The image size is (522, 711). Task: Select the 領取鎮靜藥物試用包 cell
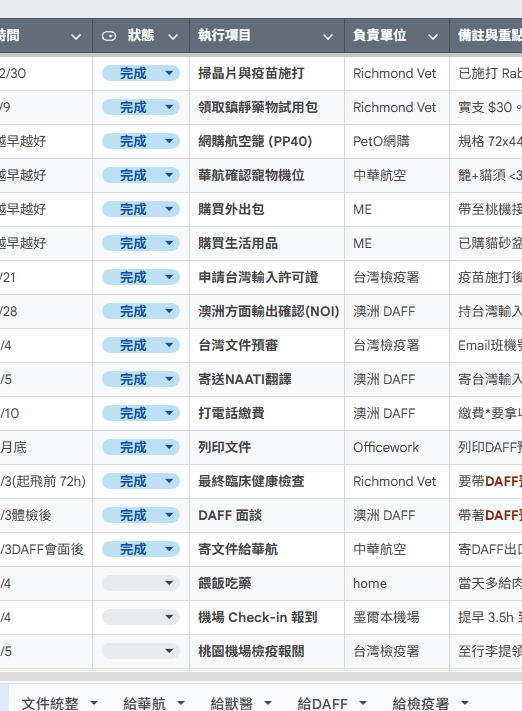point(267,107)
